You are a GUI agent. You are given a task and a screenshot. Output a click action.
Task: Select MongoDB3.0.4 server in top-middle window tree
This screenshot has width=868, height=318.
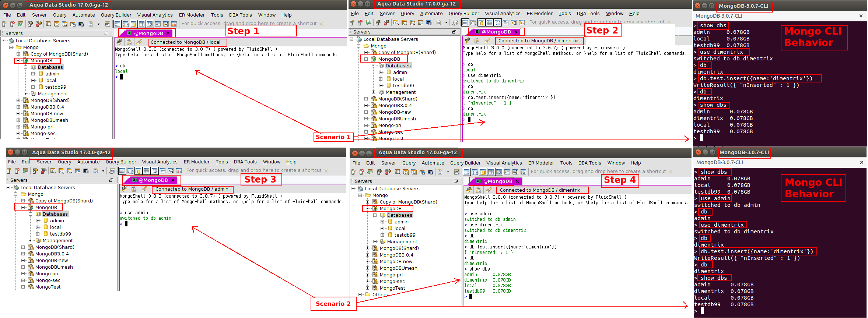(395, 105)
